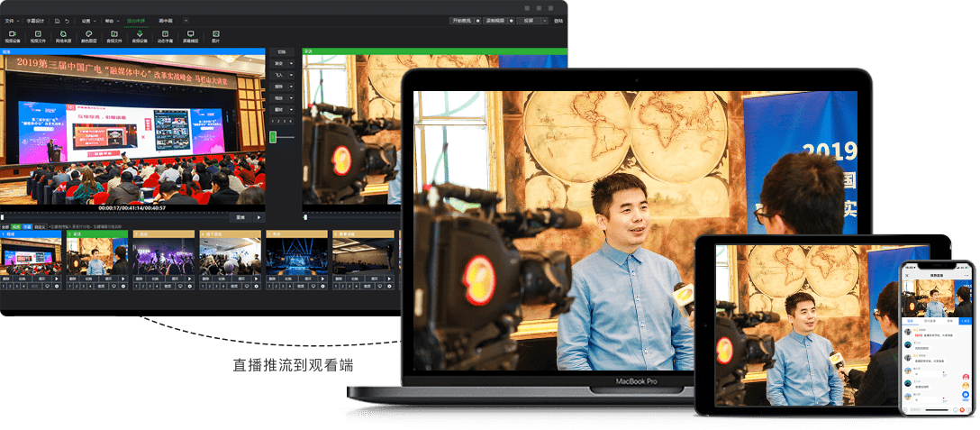Open the 文件 menu
The height and width of the screenshot is (430, 980).
coord(11,20)
